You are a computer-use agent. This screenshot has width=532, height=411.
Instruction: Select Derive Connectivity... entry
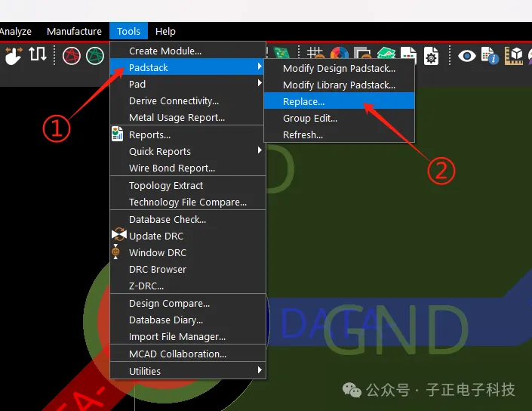[188, 100]
